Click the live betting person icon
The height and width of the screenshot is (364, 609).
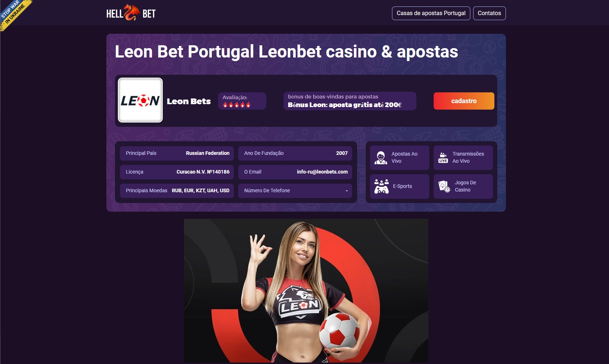tap(381, 157)
